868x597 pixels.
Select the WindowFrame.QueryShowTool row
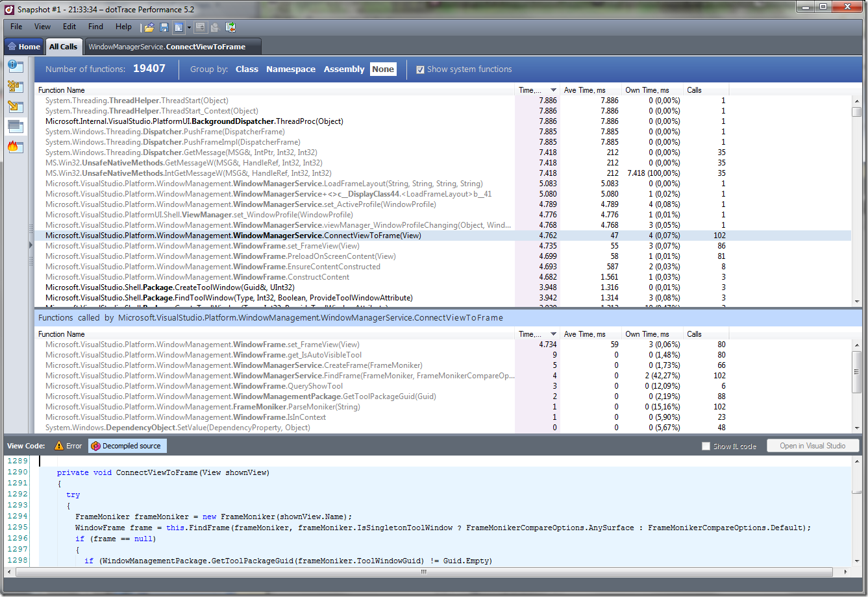443,386
